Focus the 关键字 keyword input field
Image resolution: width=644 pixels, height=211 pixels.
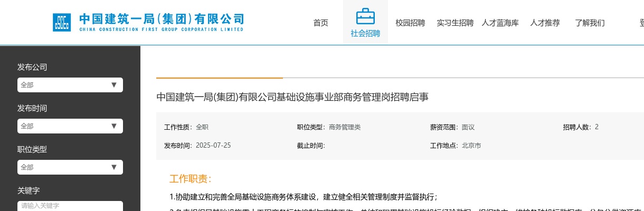click(x=70, y=206)
